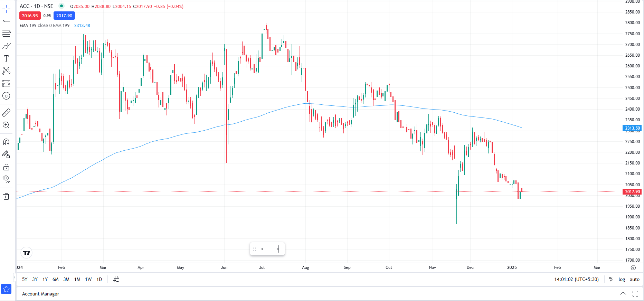This screenshot has width=644, height=301.
Task: Open the Go to date calendar icon
Action: pos(116,279)
